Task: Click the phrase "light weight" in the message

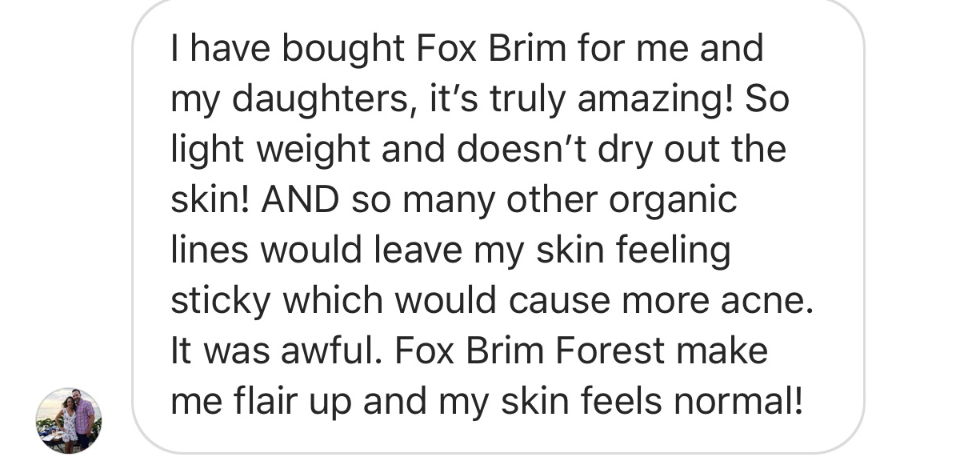Action: click(x=270, y=150)
